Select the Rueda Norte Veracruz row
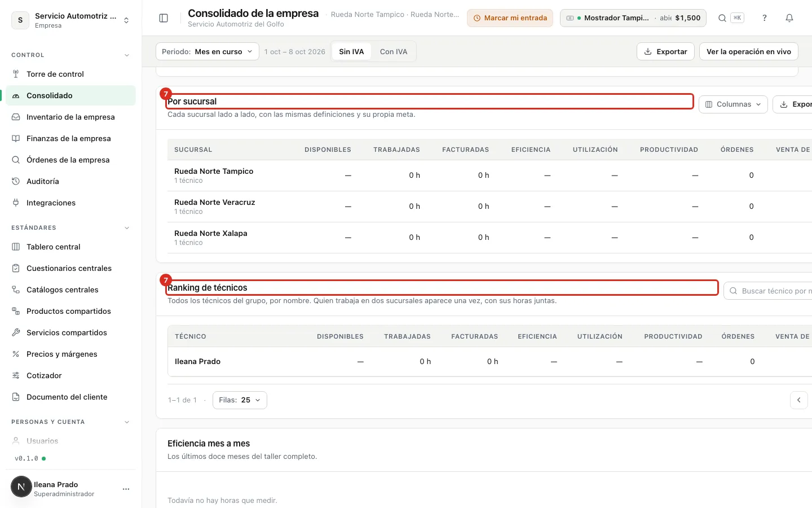The height and width of the screenshot is (508, 812). click(x=489, y=207)
